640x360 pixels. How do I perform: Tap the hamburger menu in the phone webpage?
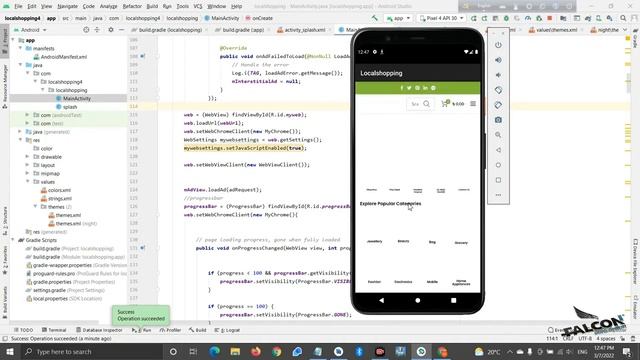coord(473,104)
